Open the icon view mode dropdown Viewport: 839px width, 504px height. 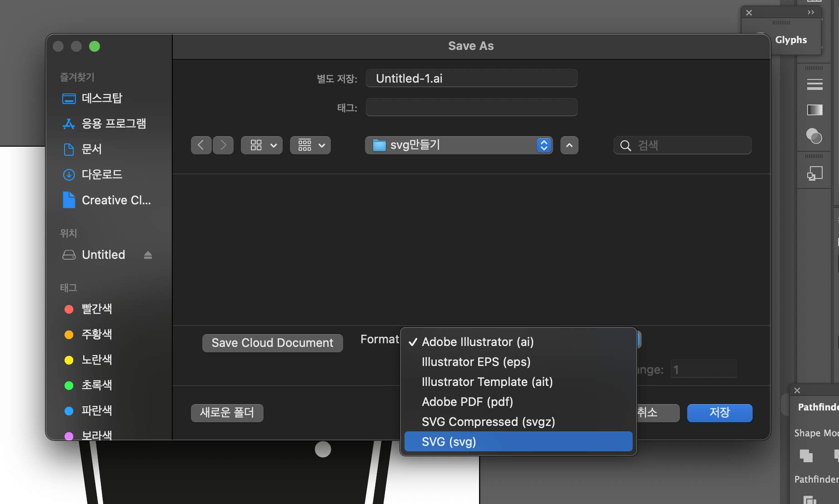(262, 145)
